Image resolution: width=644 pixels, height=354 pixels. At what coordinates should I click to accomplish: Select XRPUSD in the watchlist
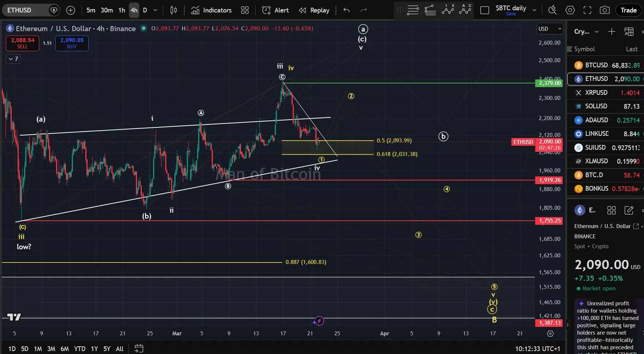pos(606,93)
